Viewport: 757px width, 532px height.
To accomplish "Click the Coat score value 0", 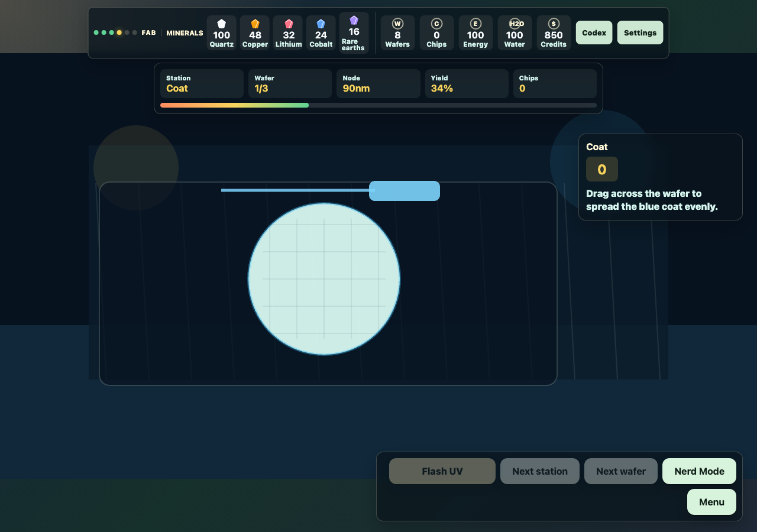I will [x=602, y=170].
